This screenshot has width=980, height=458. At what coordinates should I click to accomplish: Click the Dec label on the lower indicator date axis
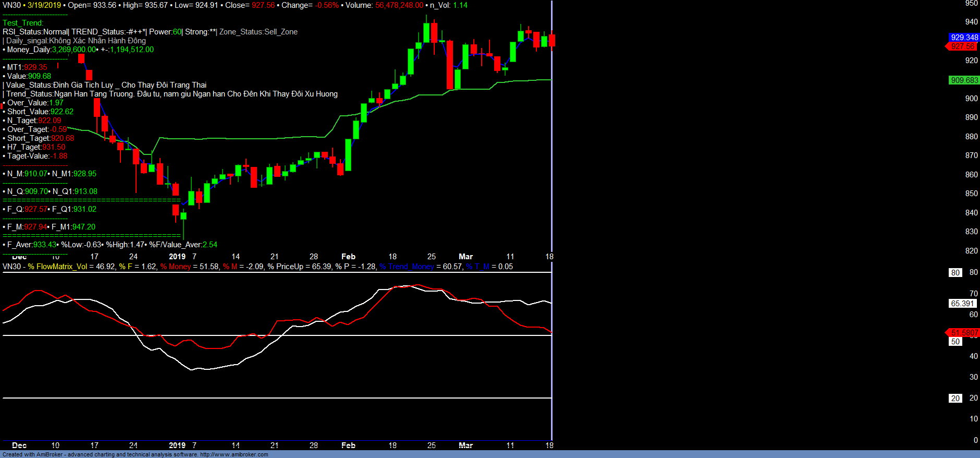click(x=19, y=445)
